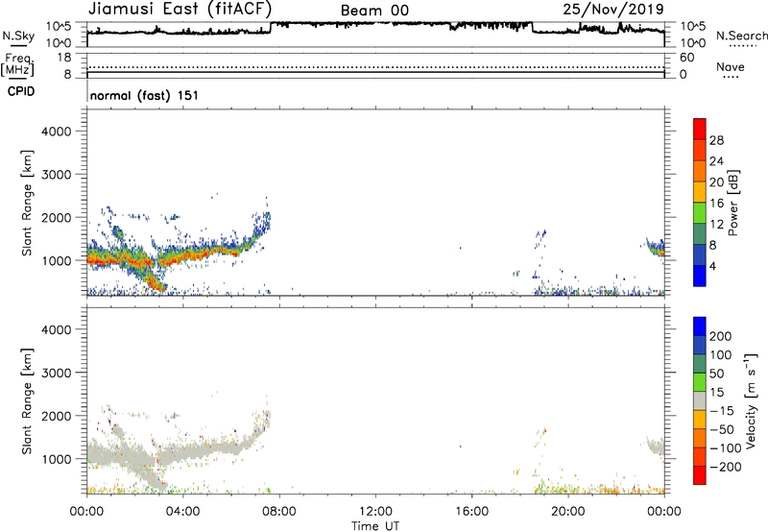Select the 24 label on Power colorbar

pos(716,161)
